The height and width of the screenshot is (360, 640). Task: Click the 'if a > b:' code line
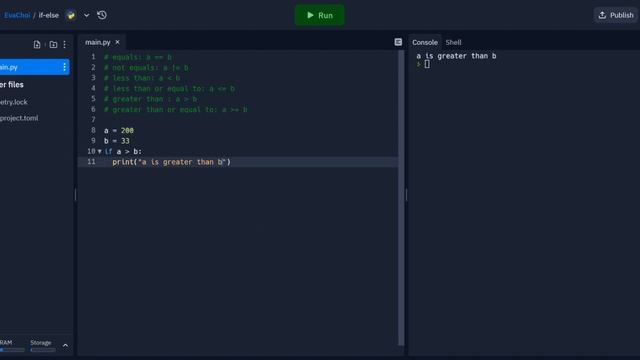[x=123, y=151]
